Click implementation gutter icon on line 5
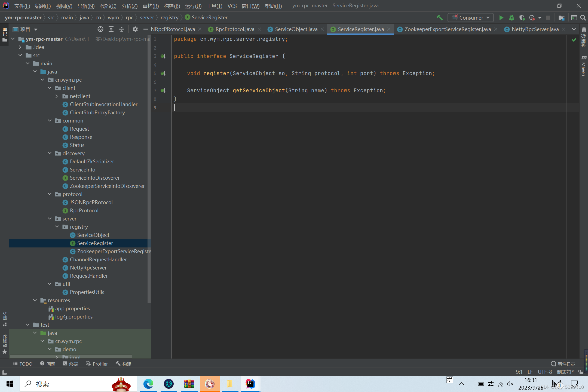The image size is (588, 392). click(163, 73)
